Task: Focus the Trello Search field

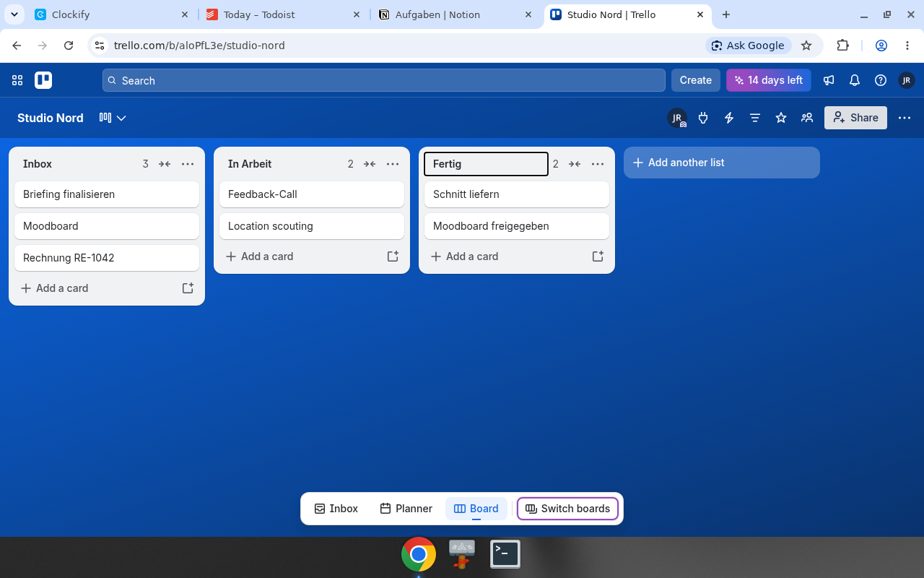Action: click(384, 80)
